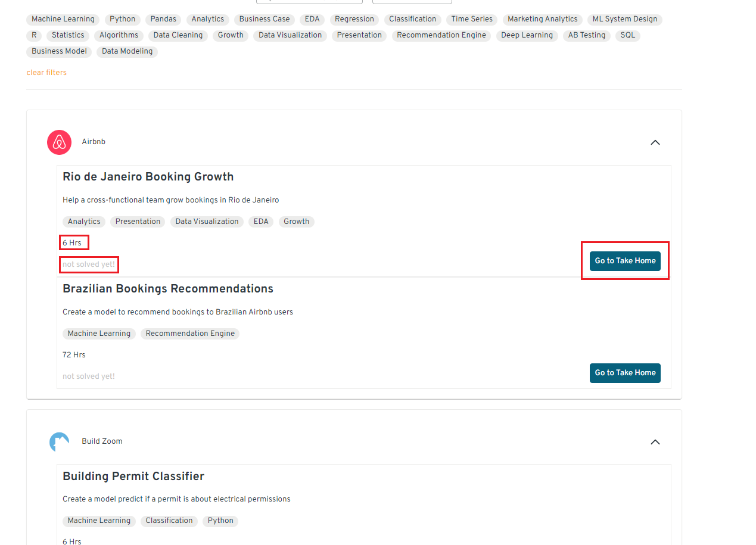Select the Marketing Analytics filter tag
The height and width of the screenshot is (545, 756).
pyautogui.click(x=542, y=19)
